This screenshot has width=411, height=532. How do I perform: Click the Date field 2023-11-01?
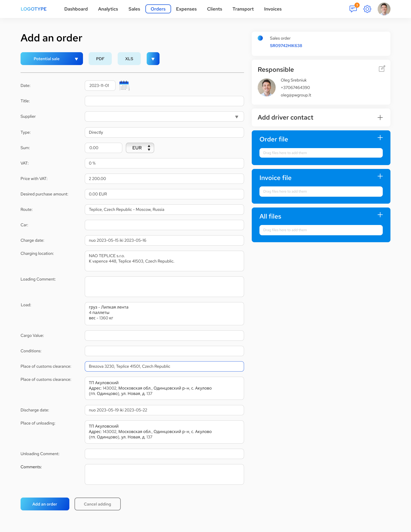[x=100, y=86]
